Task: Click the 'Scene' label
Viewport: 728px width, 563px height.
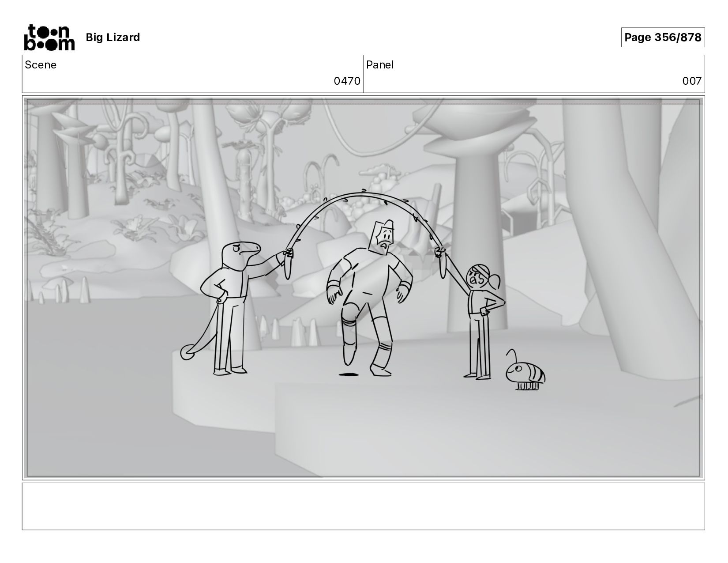Action: coord(41,65)
